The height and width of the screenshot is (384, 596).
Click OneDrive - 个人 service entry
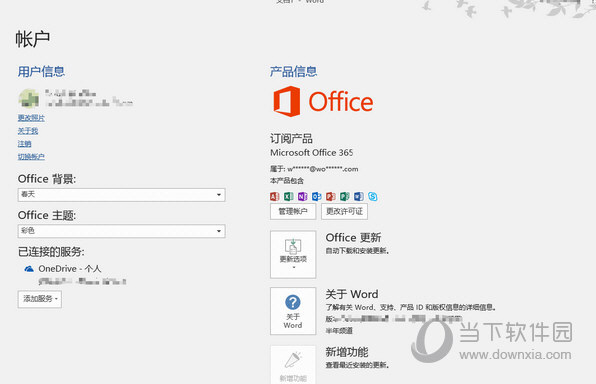click(x=70, y=269)
